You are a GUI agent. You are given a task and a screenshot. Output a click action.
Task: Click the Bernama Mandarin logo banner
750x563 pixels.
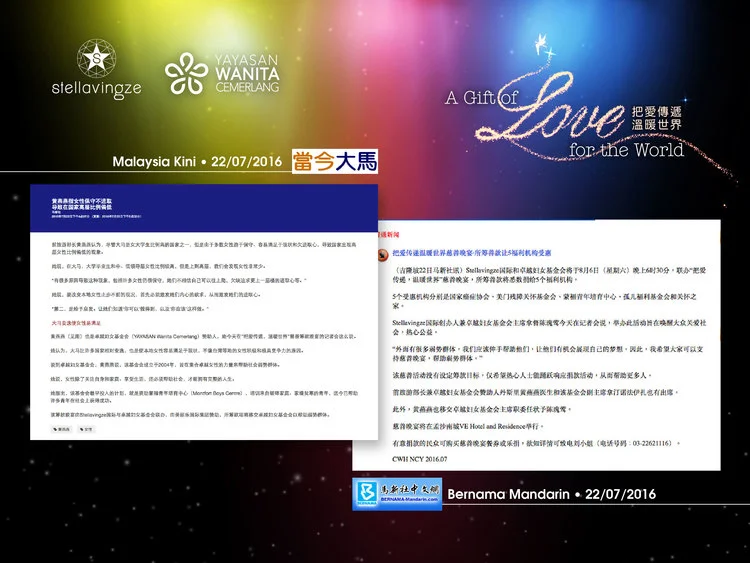pyautogui.click(x=397, y=494)
